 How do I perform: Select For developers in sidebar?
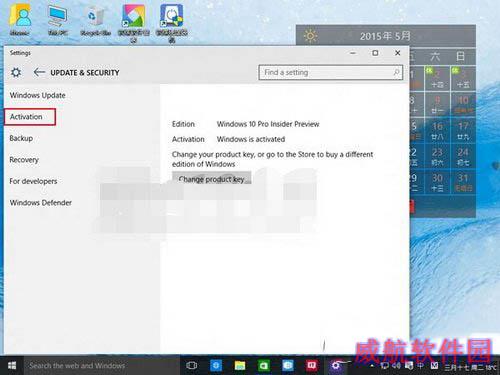[x=33, y=181]
